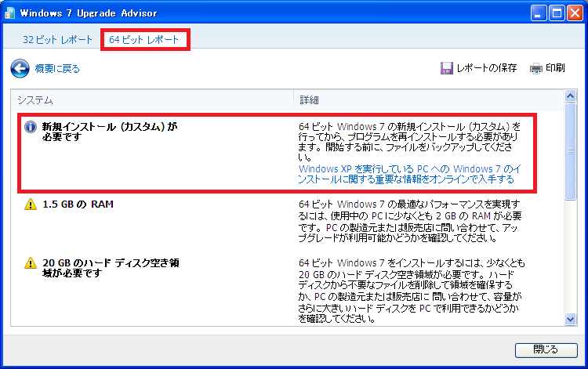This screenshot has height=369, width=588.
Task: Click the printer icon
Action: click(x=536, y=69)
